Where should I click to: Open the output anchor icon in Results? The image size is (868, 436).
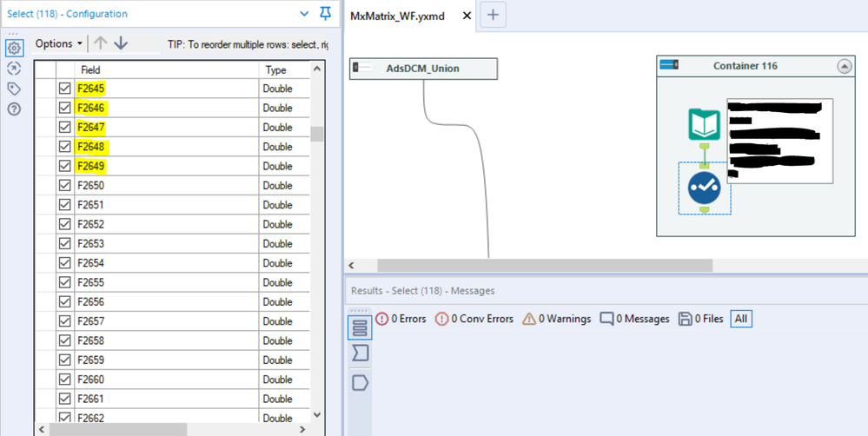(360, 383)
